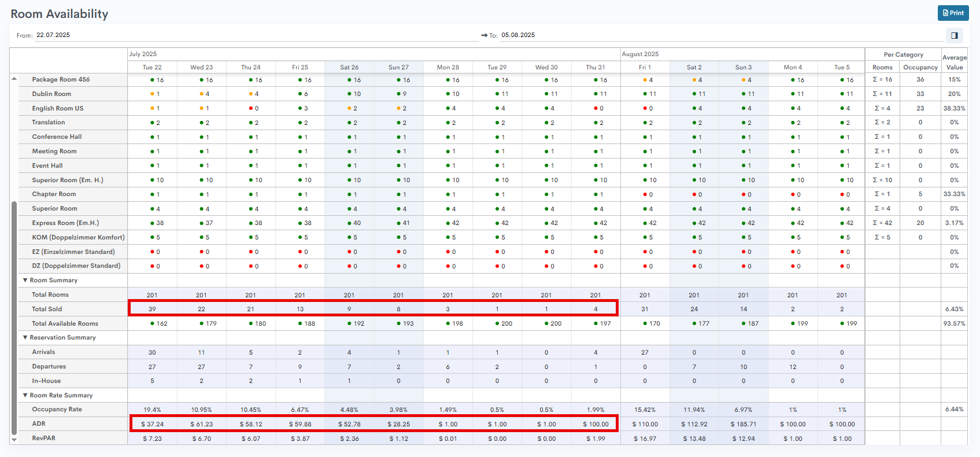980x457 pixels.
Task: Click the vertical scrollbar thumb on the left
Action: (14, 317)
